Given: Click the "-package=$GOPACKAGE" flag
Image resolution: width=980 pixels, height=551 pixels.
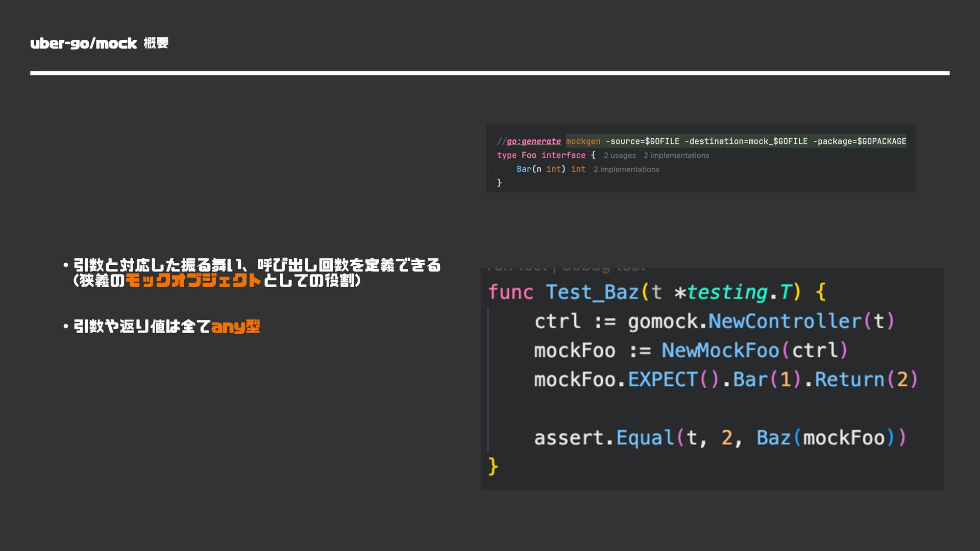Looking at the screenshot, I should tap(860, 141).
